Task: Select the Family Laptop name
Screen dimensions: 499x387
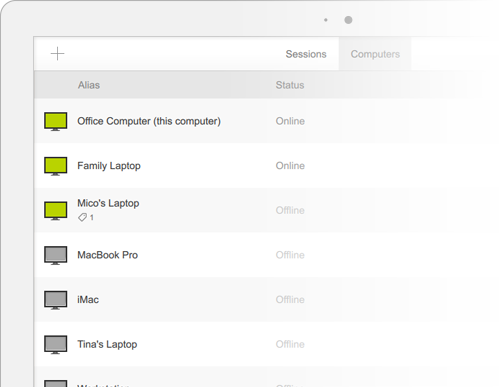Action: coord(109,166)
